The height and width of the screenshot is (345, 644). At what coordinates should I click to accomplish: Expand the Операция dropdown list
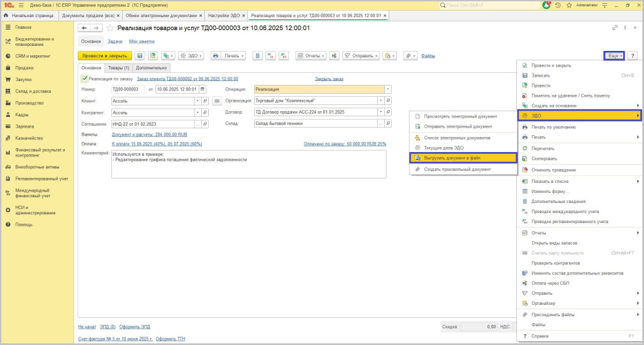tap(388, 89)
